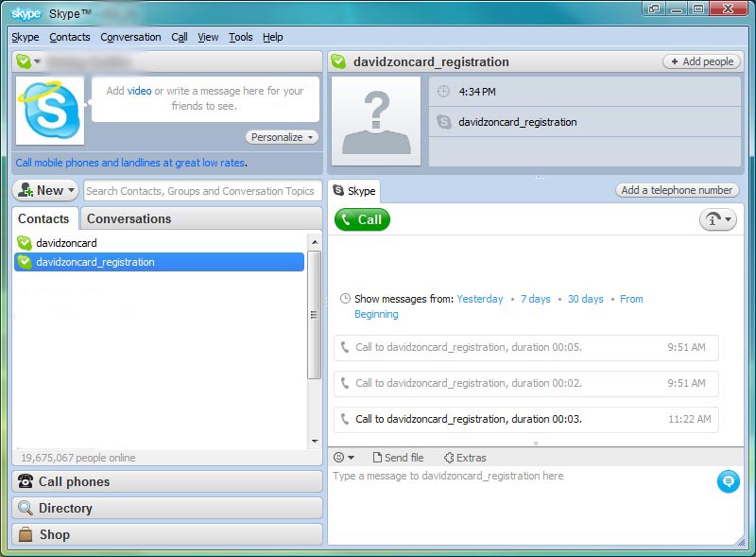Image resolution: width=756 pixels, height=557 pixels.
Task: Click the blue send message button
Action: (x=728, y=481)
